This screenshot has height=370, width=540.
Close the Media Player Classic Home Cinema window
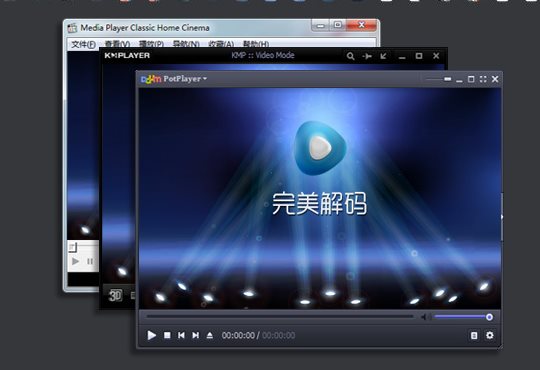coord(361,25)
